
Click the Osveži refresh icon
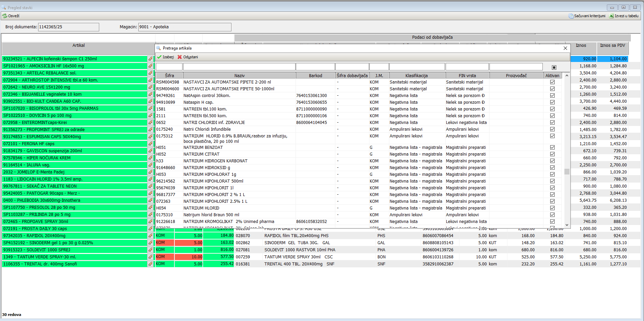coord(5,16)
